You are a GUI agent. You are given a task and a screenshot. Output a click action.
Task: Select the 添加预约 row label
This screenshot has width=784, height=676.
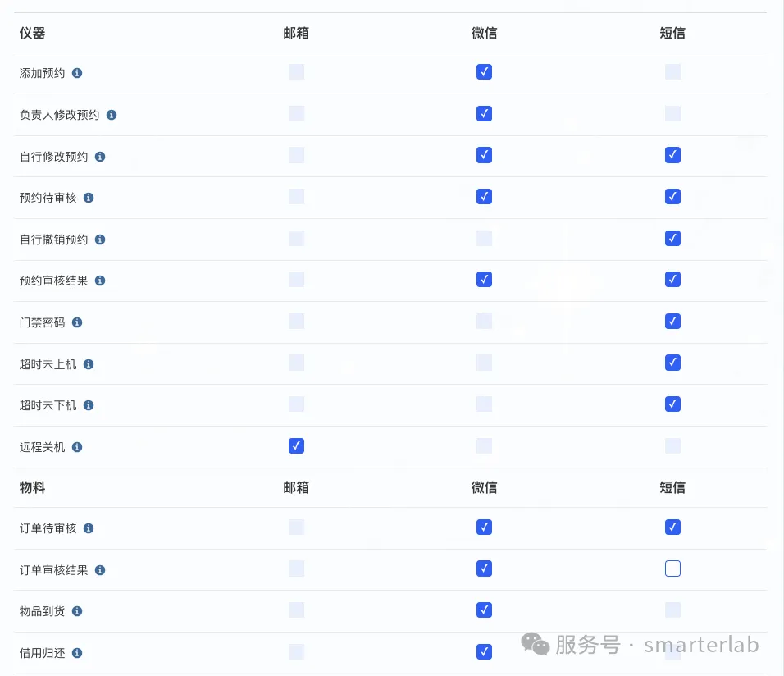click(x=42, y=73)
